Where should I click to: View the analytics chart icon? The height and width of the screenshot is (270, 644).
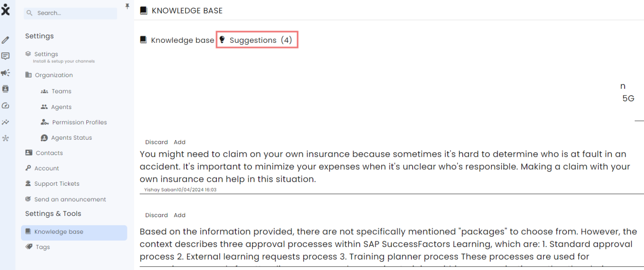click(5, 122)
